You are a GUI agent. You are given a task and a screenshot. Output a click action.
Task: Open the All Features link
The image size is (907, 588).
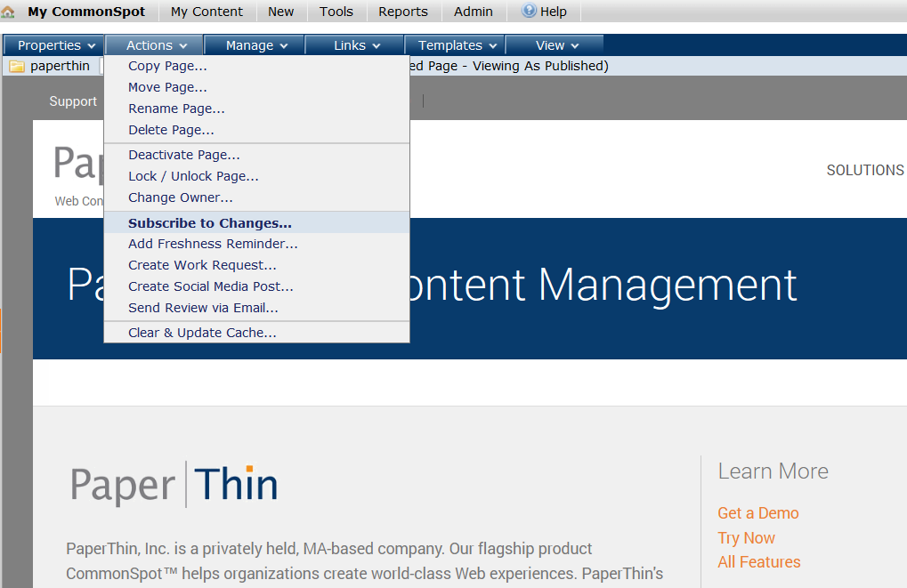coord(759,562)
